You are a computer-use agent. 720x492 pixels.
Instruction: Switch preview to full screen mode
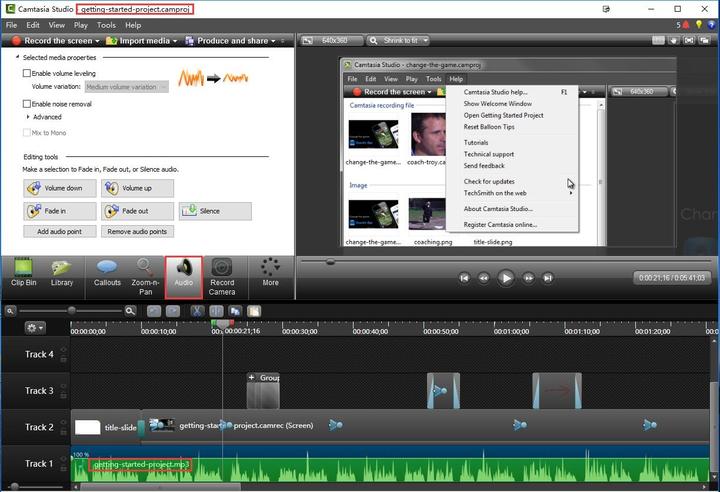(x=689, y=40)
